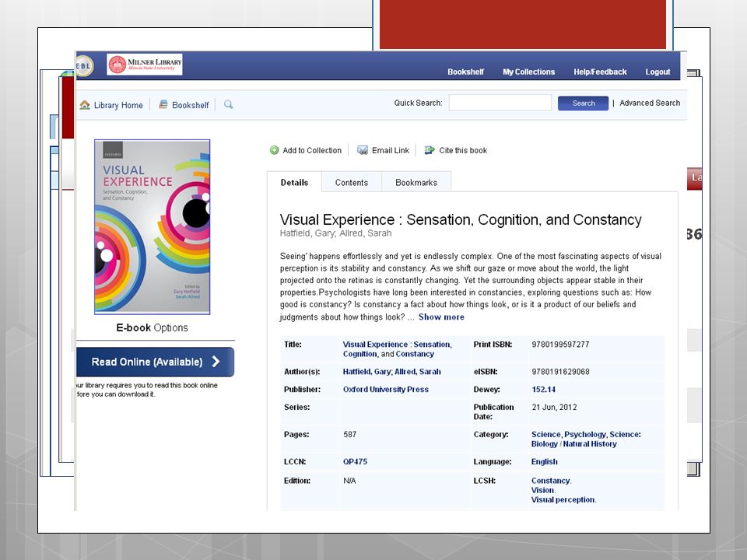Click inside the Quick Search field
Viewport: 747px width, 560px height.
pyautogui.click(x=500, y=103)
